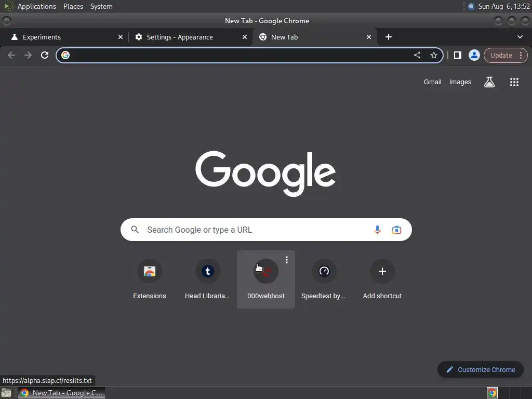Click Customize Chrome button

point(480,369)
